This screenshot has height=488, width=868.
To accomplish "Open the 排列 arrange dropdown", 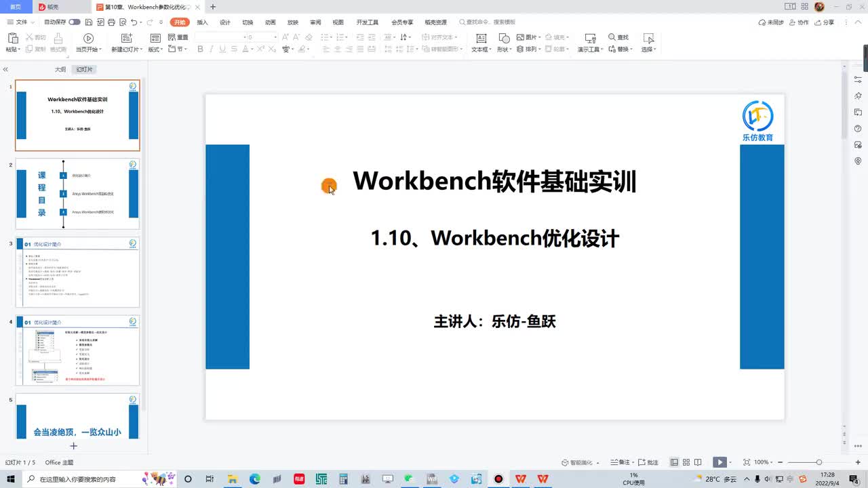I will coord(528,49).
